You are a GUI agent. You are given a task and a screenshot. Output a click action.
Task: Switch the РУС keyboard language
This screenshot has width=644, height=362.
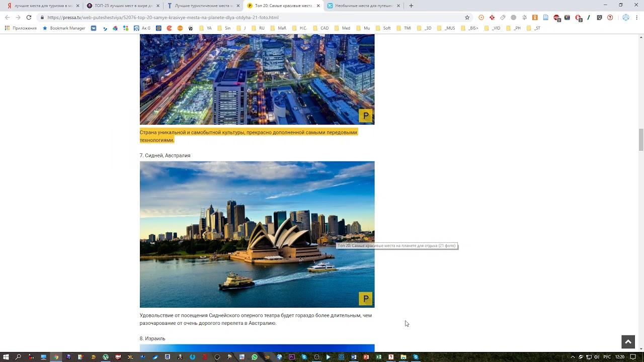[607, 357]
